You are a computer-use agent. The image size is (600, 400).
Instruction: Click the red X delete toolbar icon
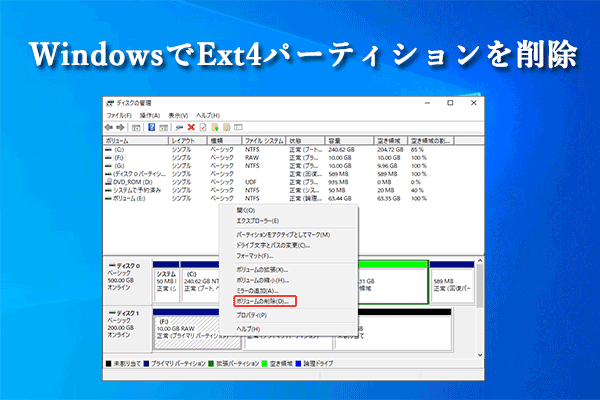190,127
